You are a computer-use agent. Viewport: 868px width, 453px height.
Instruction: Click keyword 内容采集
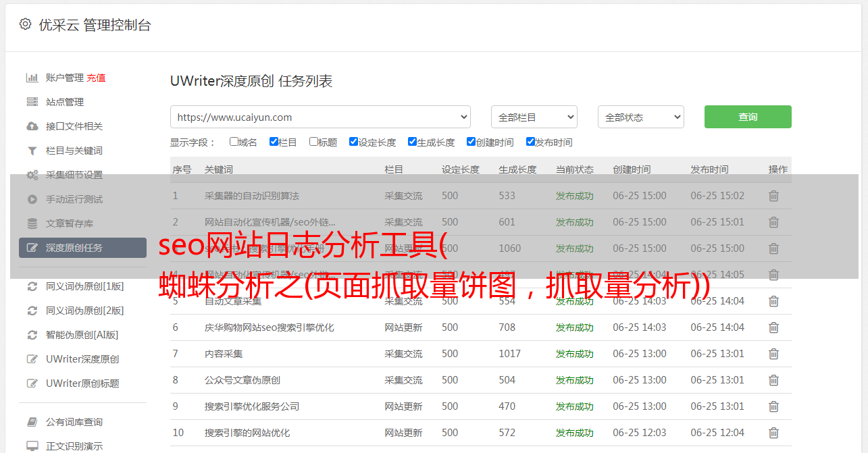(224, 354)
